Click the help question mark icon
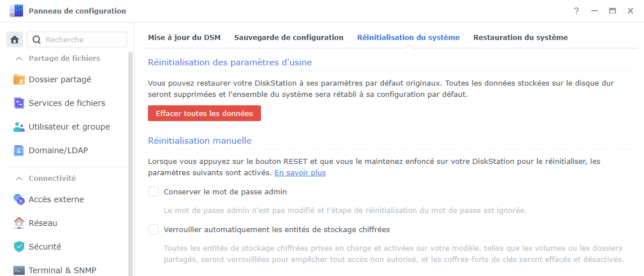 [x=577, y=11]
